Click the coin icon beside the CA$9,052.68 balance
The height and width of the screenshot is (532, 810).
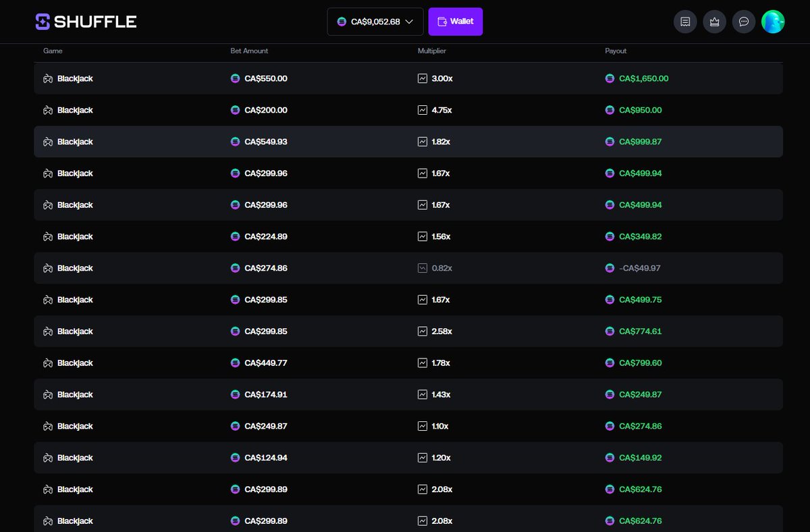tap(342, 22)
